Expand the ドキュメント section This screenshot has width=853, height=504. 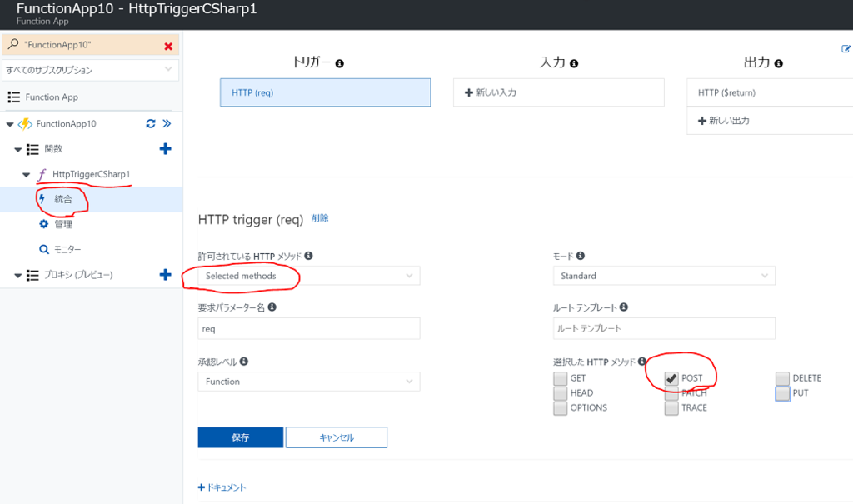222,487
